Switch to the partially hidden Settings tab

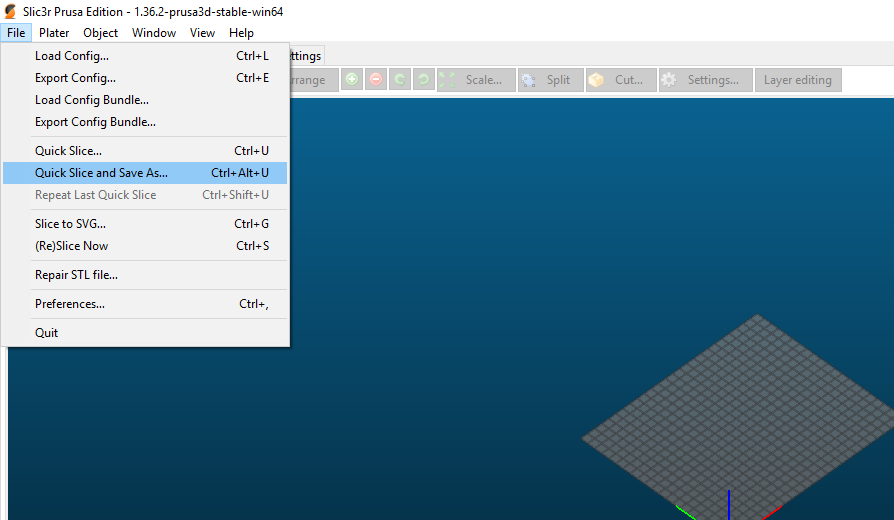[307, 56]
